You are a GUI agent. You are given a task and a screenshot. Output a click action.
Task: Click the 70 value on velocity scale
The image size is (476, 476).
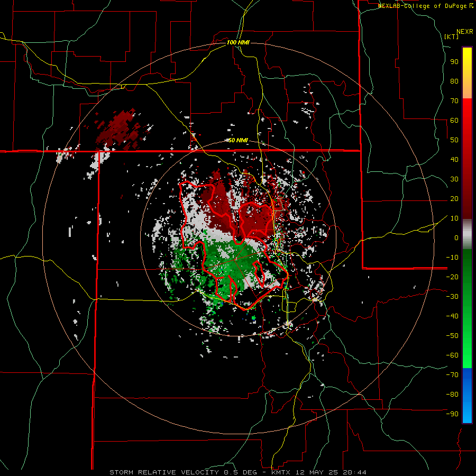click(454, 101)
